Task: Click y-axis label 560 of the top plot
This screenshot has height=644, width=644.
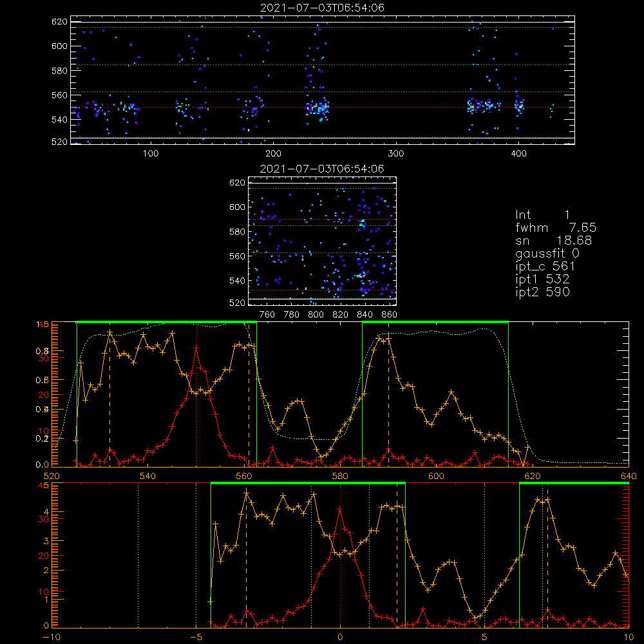Action: pos(59,95)
